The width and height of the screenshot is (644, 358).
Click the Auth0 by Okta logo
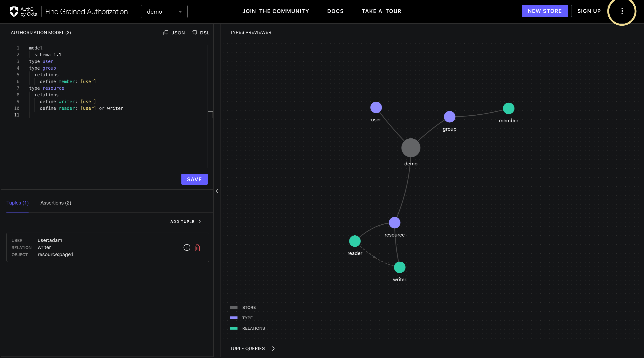click(23, 12)
